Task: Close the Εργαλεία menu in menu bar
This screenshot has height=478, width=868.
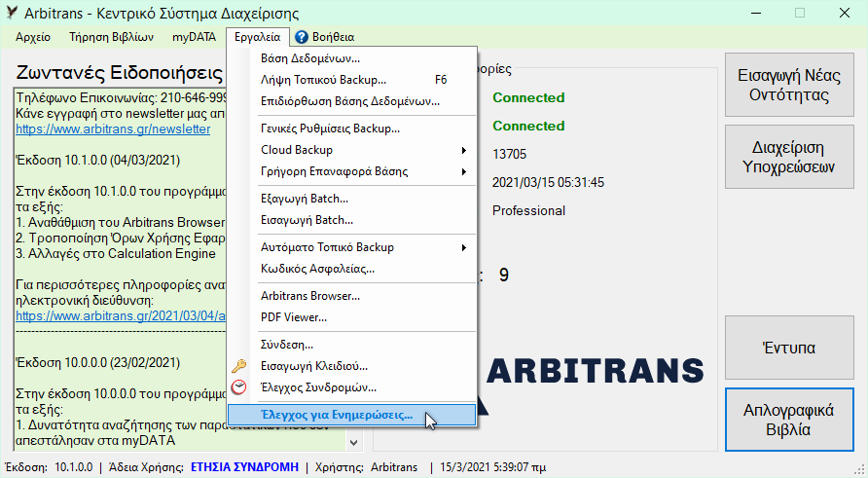Action: [x=258, y=37]
